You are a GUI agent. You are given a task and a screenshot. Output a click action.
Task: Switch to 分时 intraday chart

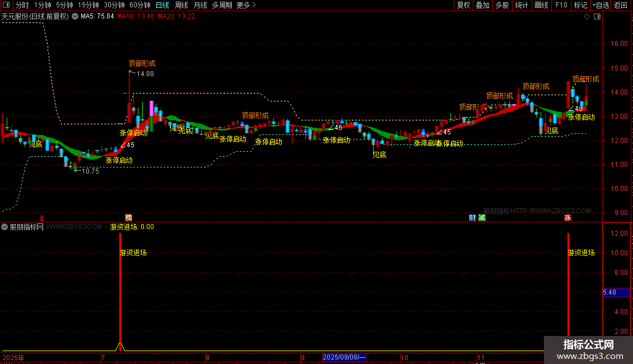click(22, 5)
